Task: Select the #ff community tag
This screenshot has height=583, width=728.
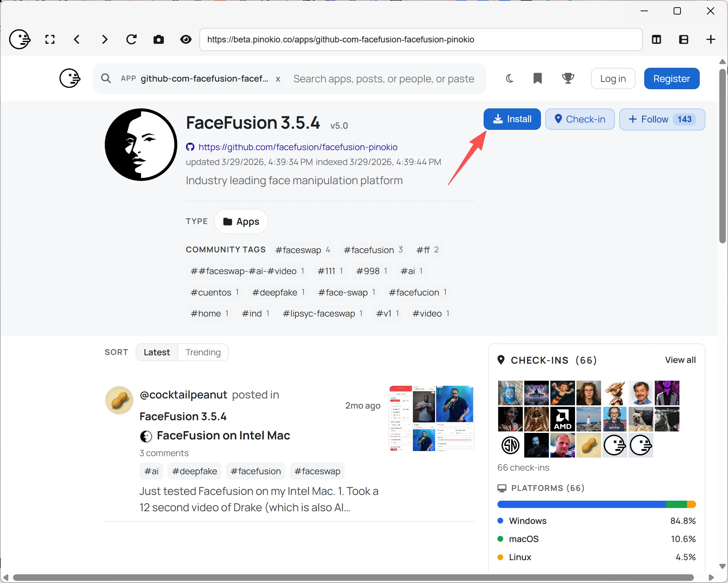Action: pos(428,250)
